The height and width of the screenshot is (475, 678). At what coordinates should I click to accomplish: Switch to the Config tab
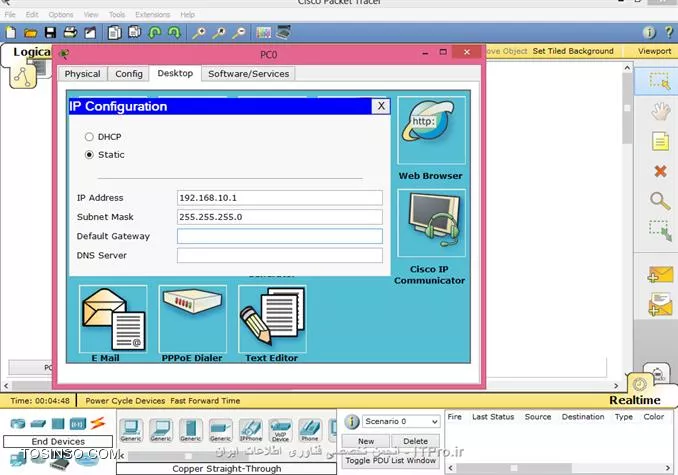click(128, 74)
